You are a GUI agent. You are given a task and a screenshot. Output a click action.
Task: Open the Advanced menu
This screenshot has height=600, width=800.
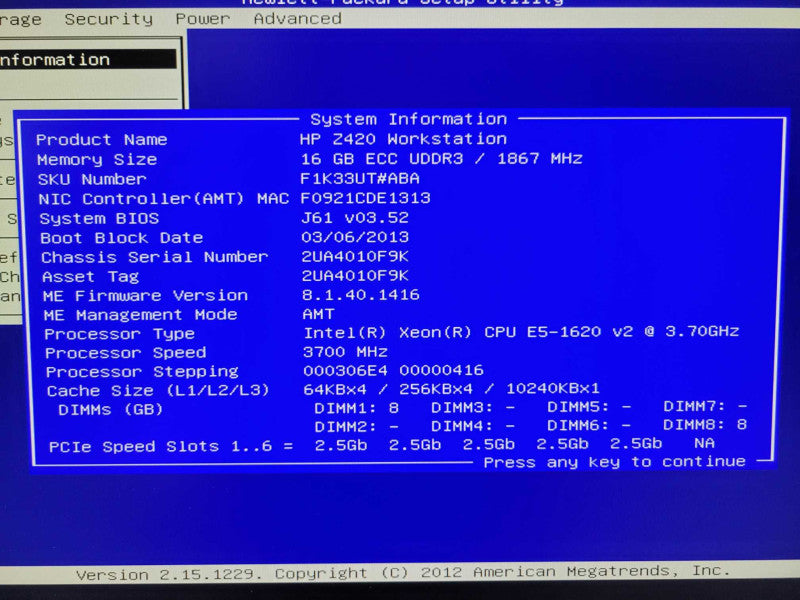pos(297,19)
